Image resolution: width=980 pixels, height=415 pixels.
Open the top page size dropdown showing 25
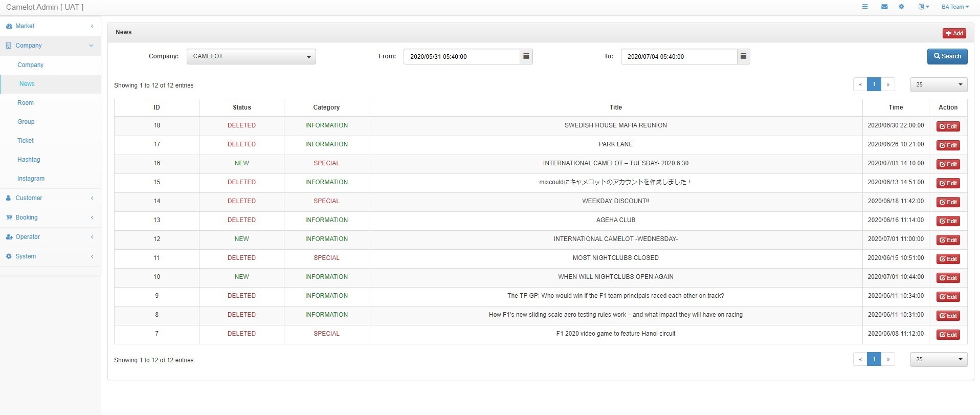click(x=939, y=84)
